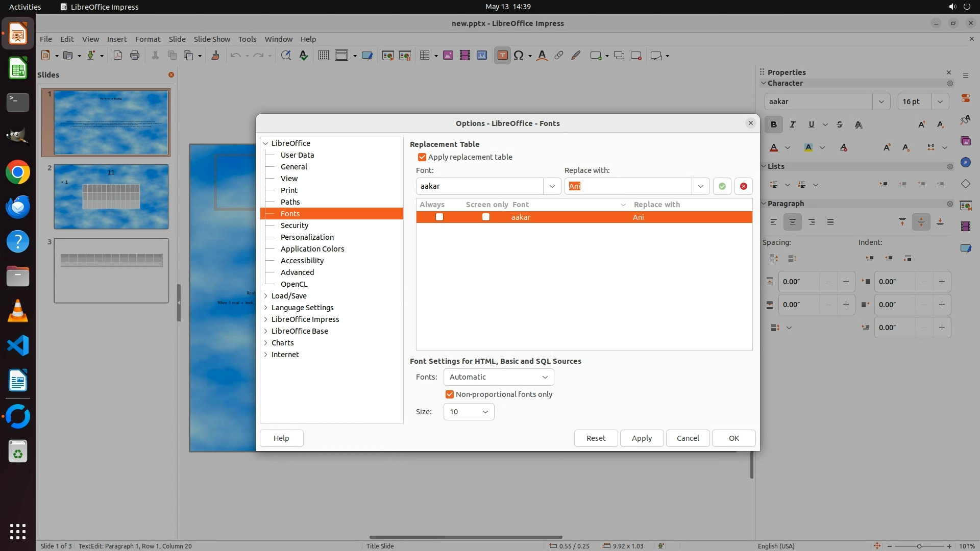Click the Insert Table toolbar icon
Screen dimensions: 980x551
424,56
